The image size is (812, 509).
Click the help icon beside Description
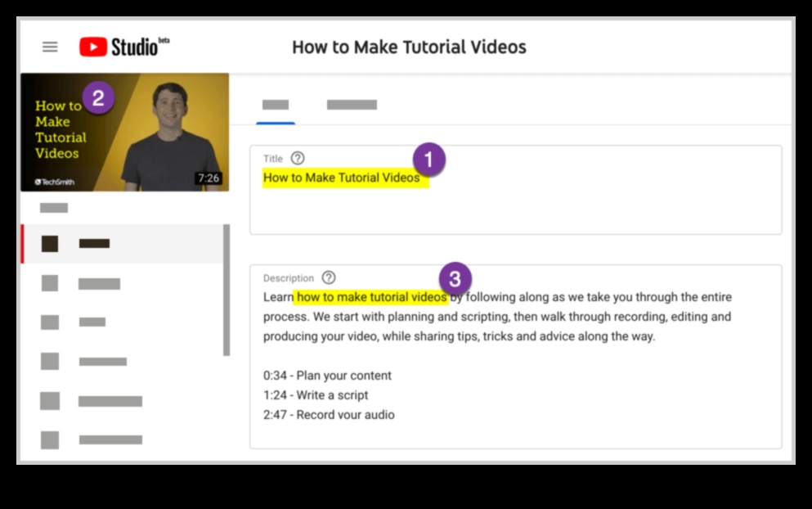click(x=329, y=277)
